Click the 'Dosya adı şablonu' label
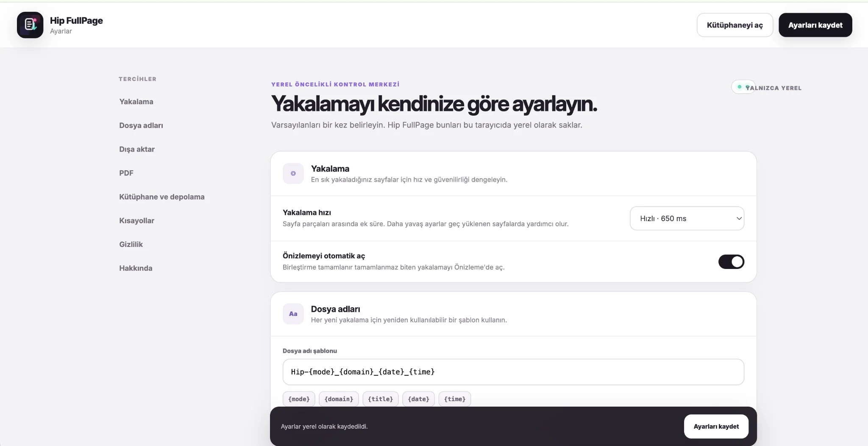The width and height of the screenshot is (868, 446). pos(310,351)
